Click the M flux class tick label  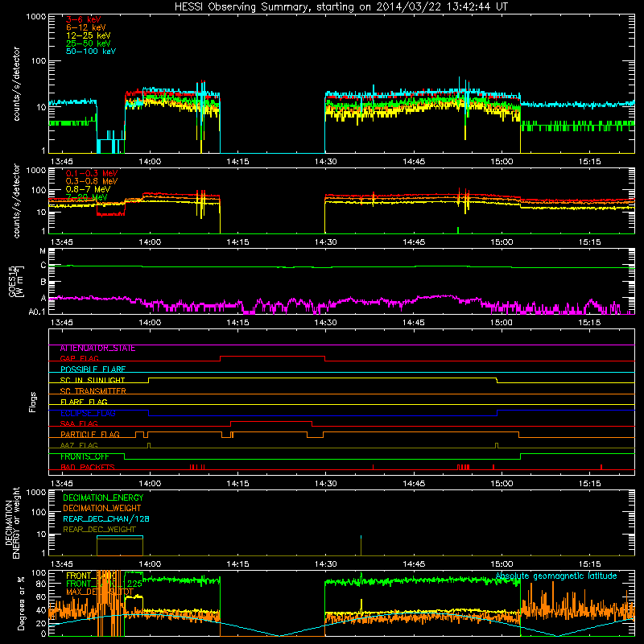[x=43, y=251]
